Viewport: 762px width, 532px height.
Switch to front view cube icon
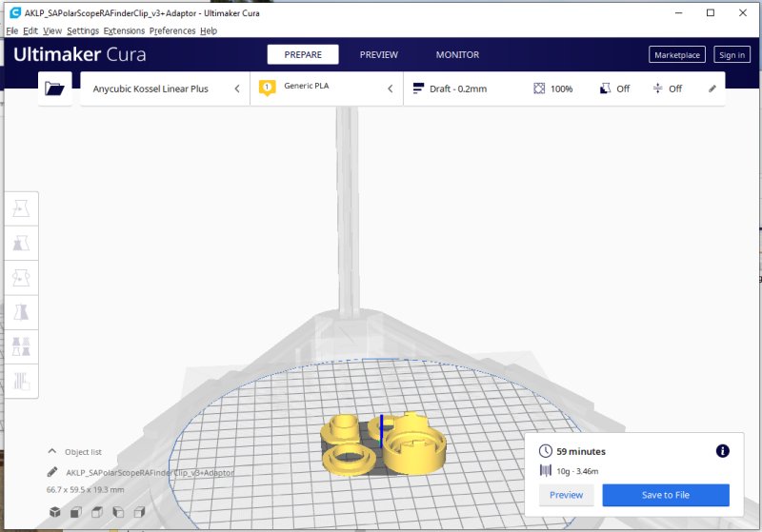[x=76, y=512]
